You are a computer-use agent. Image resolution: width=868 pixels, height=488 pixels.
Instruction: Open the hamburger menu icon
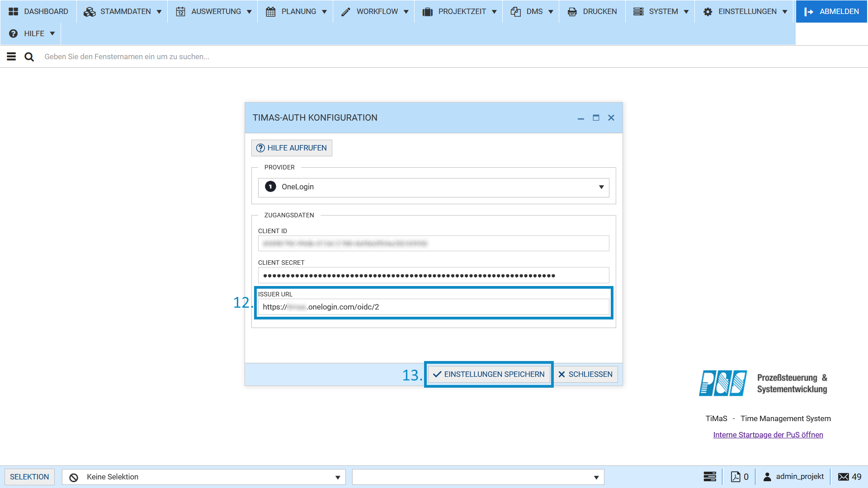coord(11,56)
